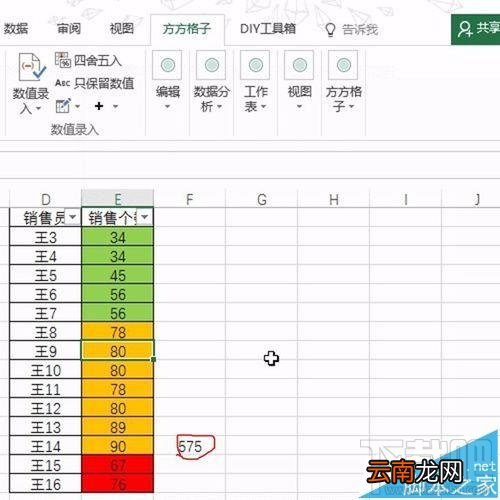
Task: Select cell containing 王11
Action: coord(46,389)
